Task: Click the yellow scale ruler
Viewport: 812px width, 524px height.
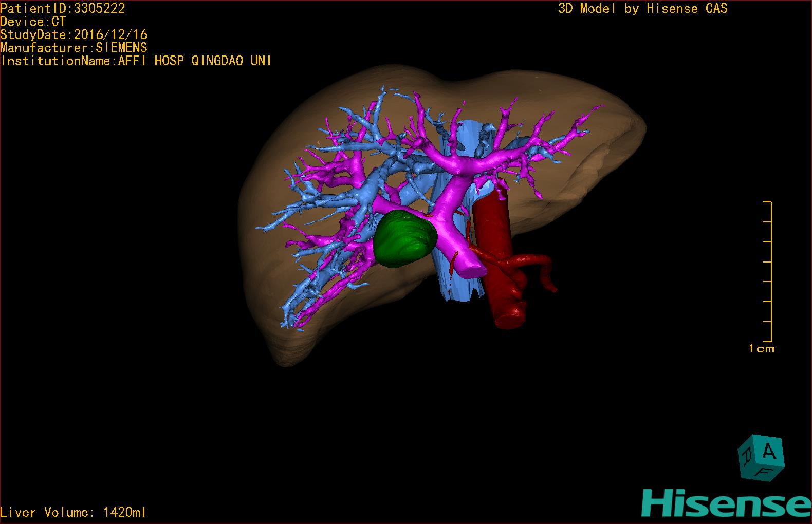Action: tap(768, 272)
